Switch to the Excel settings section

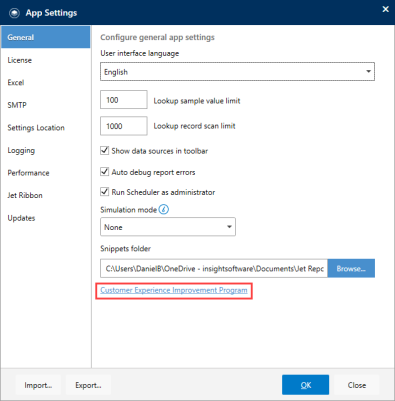pyautogui.click(x=16, y=83)
